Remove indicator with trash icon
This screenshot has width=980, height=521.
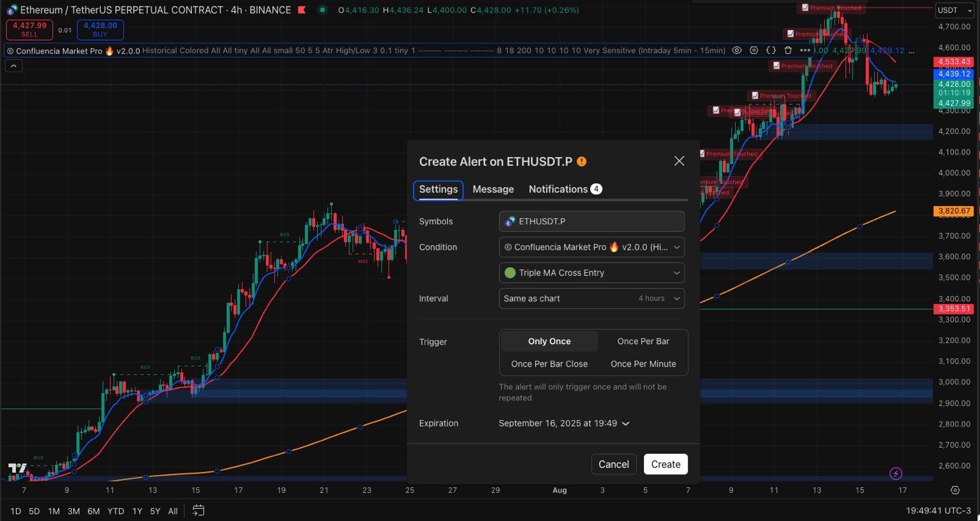click(x=788, y=50)
